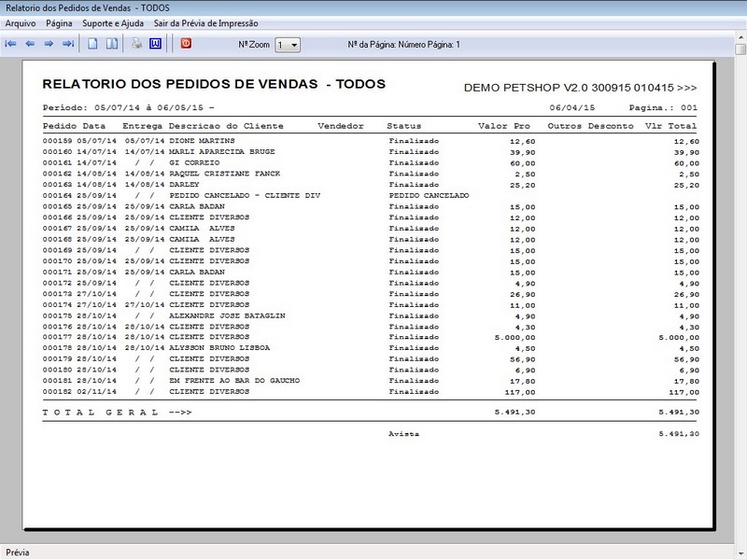
Task: Click customer MARLI APARECIDA BRUGE
Action: click(x=222, y=152)
